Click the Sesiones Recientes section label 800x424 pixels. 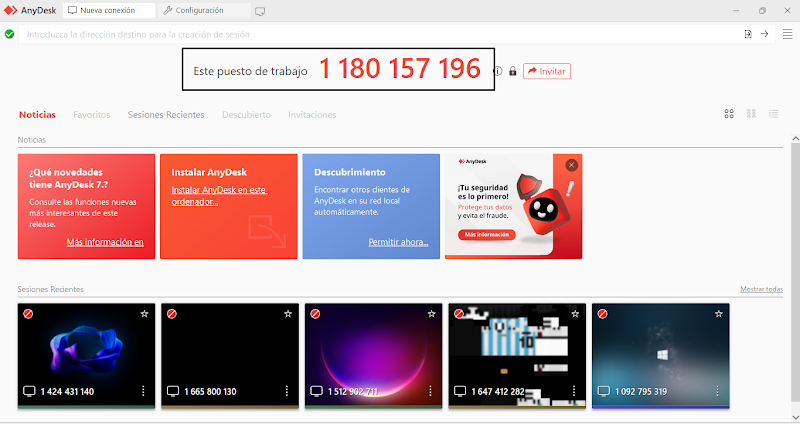[x=51, y=289]
